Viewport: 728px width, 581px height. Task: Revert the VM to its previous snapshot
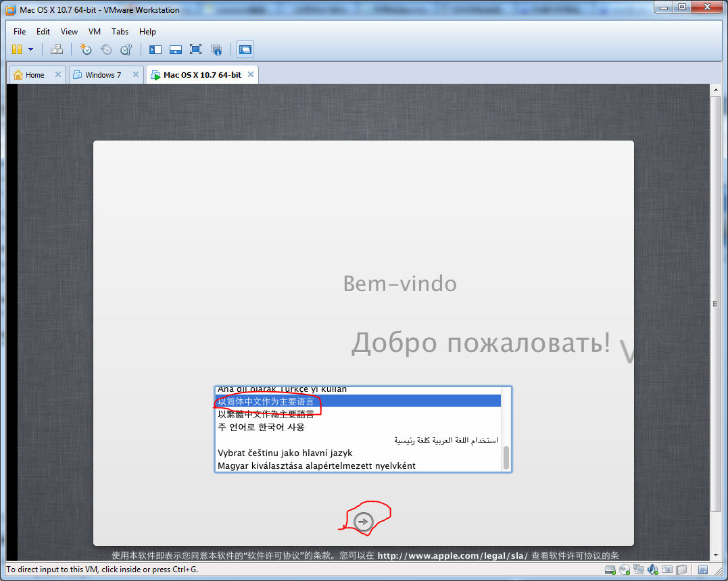tap(106, 49)
